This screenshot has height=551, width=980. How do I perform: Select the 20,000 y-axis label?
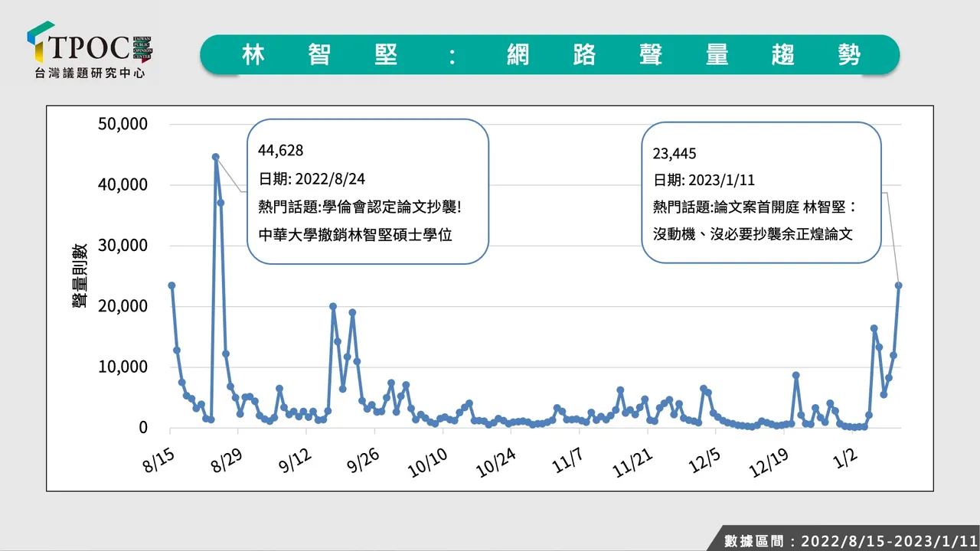pos(122,306)
